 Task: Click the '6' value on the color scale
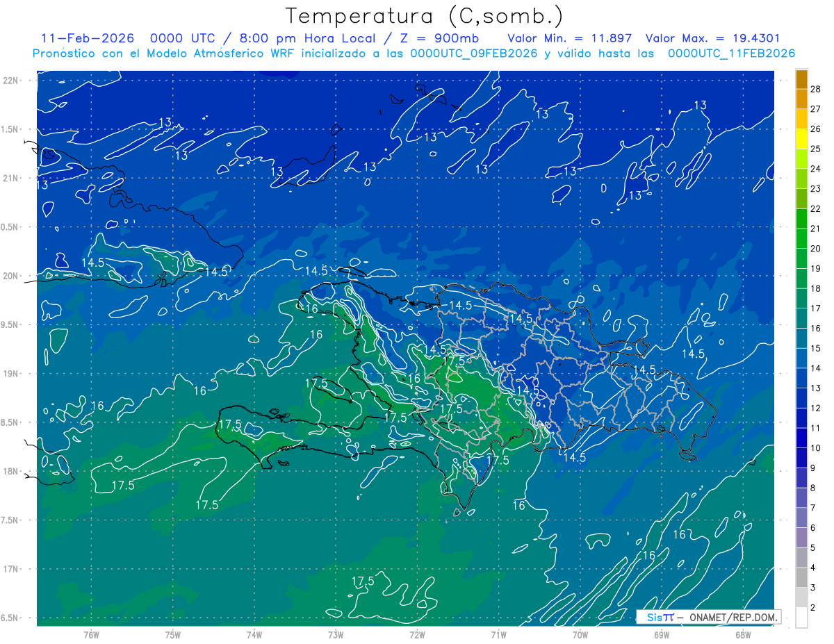[812, 528]
